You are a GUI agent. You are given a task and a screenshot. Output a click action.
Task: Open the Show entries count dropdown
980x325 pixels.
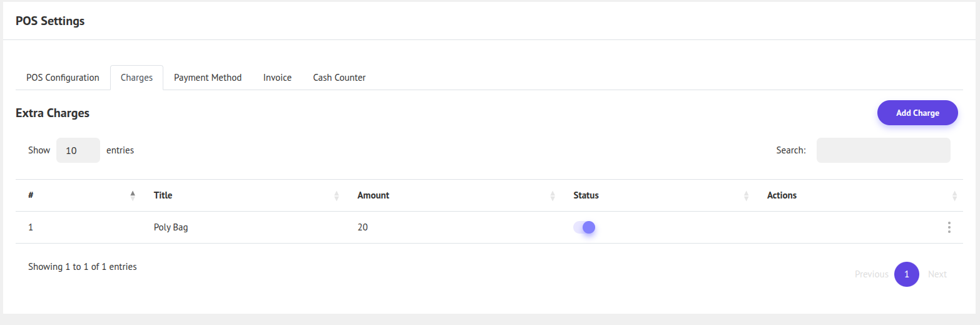(x=78, y=150)
